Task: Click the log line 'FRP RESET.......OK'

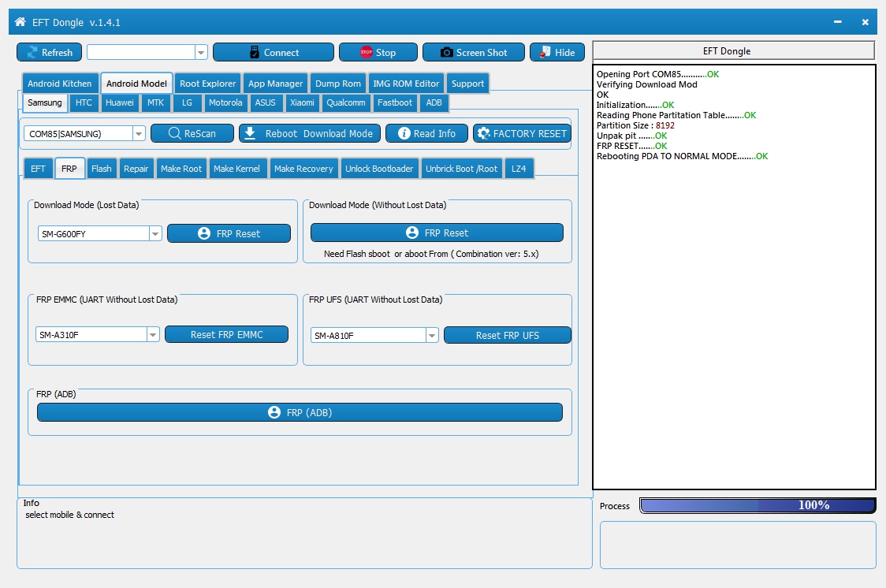Action: [x=631, y=146]
